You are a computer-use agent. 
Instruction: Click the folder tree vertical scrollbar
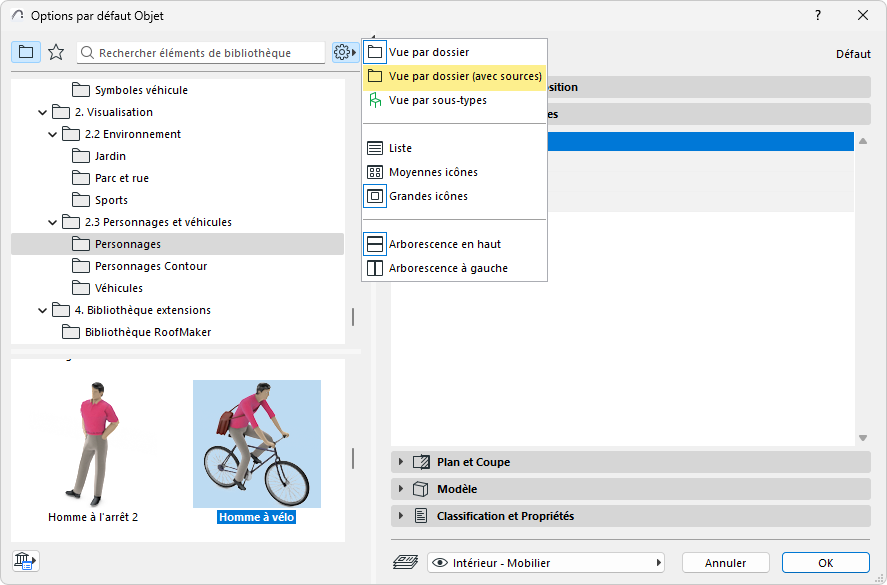pyautogui.click(x=352, y=316)
